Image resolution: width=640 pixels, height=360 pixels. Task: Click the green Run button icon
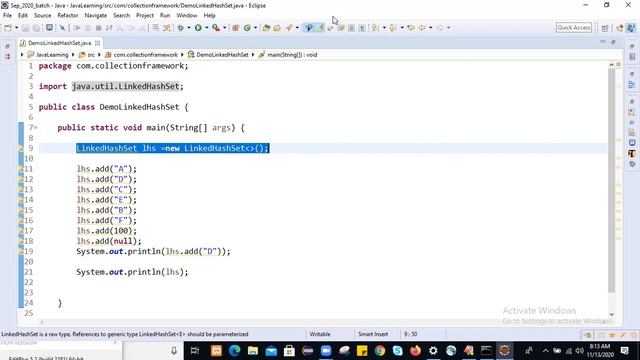pos(198,28)
